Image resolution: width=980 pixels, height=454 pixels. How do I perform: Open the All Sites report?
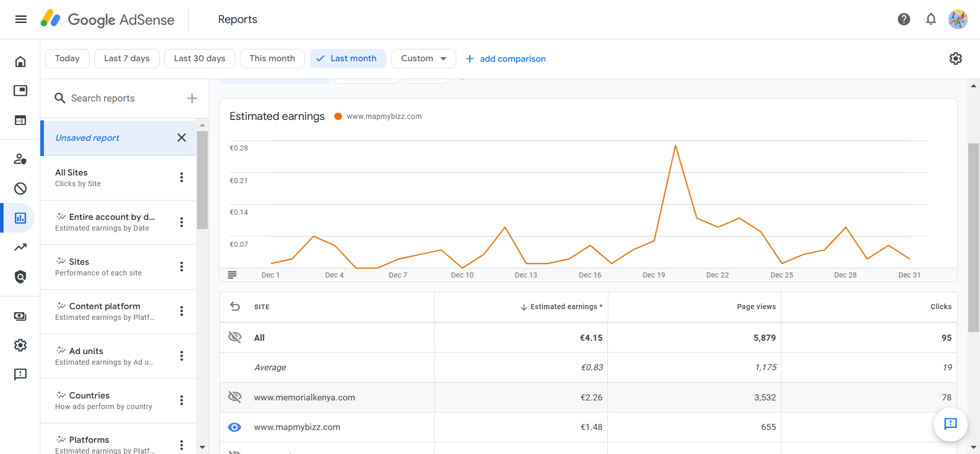(118, 178)
